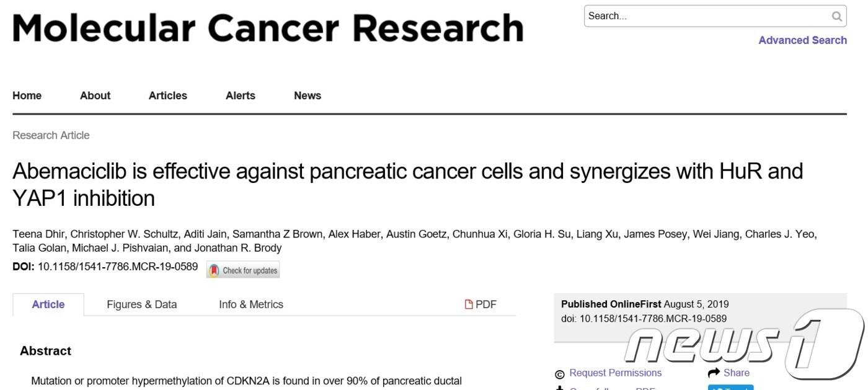Click the Share arrow icon
Screen dimensions: 868x390
coord(714,373)
